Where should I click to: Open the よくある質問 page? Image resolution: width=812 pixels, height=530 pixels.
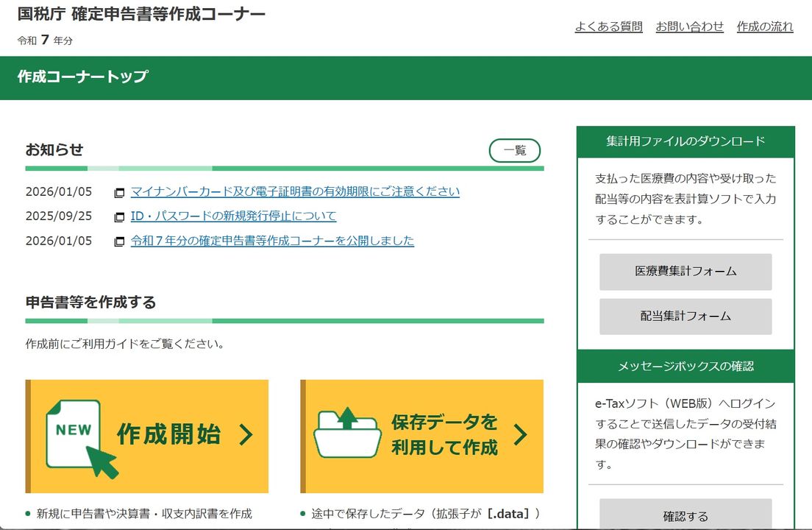608,26
